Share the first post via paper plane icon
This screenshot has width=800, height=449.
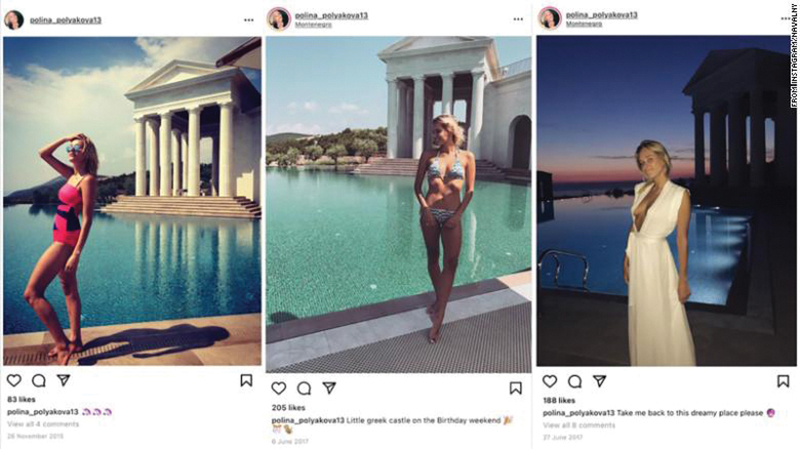(x=63, y=380)
